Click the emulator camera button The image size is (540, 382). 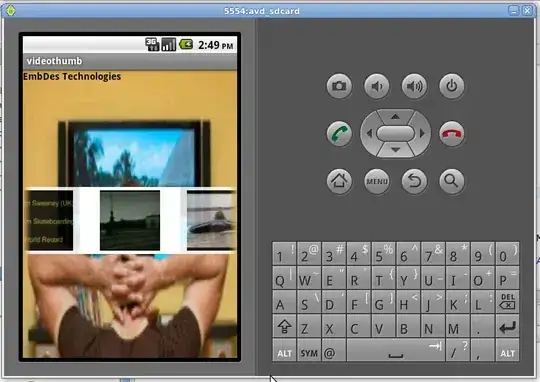click(339, 86)
